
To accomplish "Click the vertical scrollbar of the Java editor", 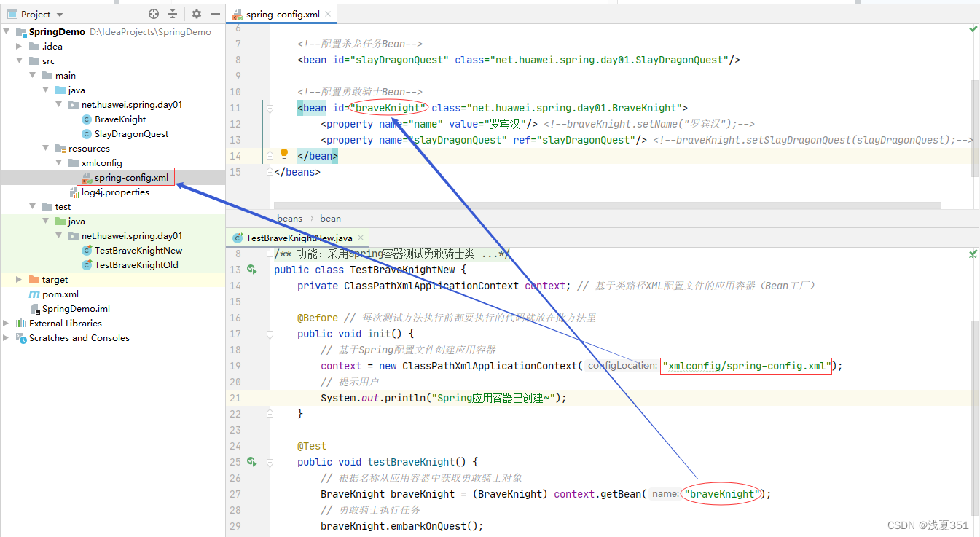I will [x=975, y=419].
